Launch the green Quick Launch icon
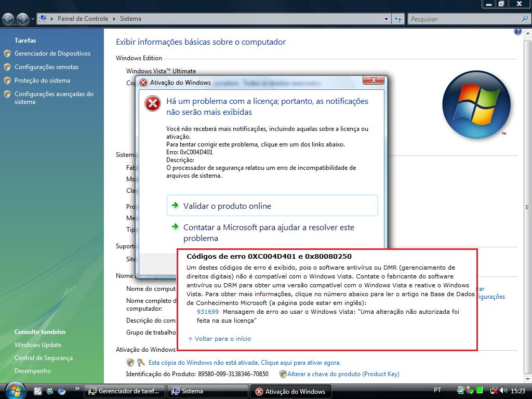The height and width of the screenshot is (399, 532). pos(50,391)
